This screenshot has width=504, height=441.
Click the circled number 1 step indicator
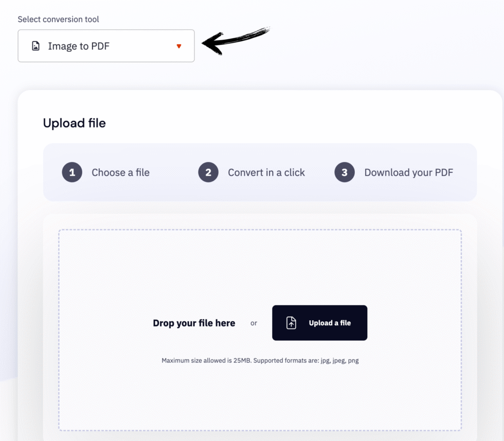click(72, 172)
